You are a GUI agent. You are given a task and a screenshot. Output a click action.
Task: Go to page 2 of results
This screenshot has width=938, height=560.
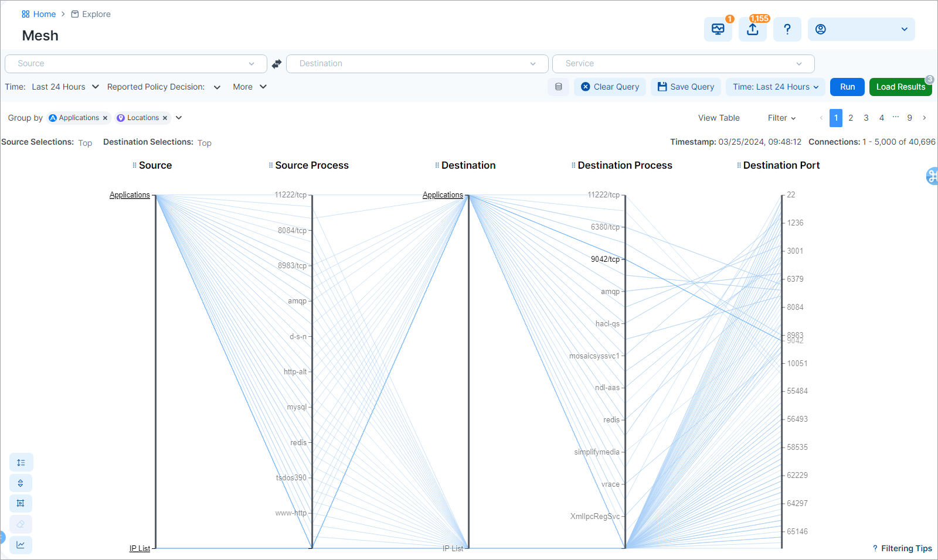click(x=851, y=118)
